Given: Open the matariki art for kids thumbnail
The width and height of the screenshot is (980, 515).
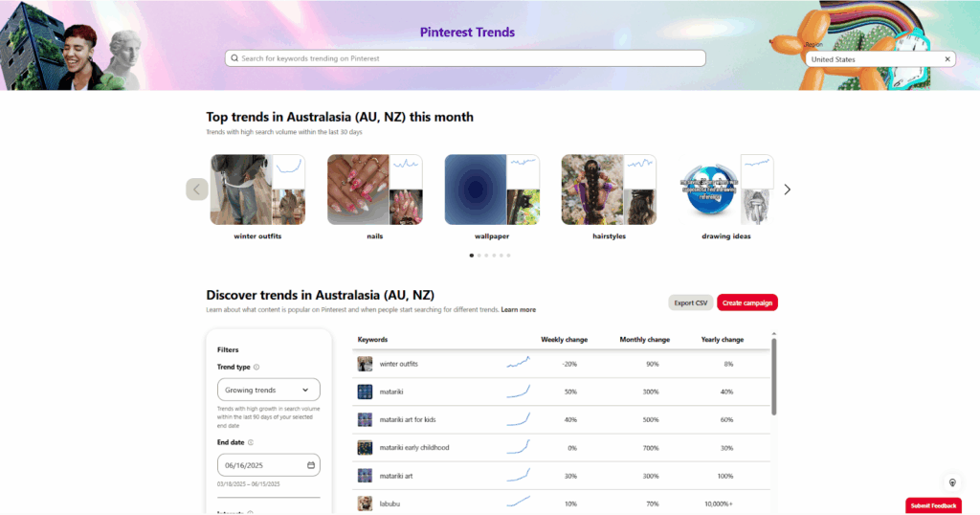Looking at the screenshot, I should [x=365, y=420].
